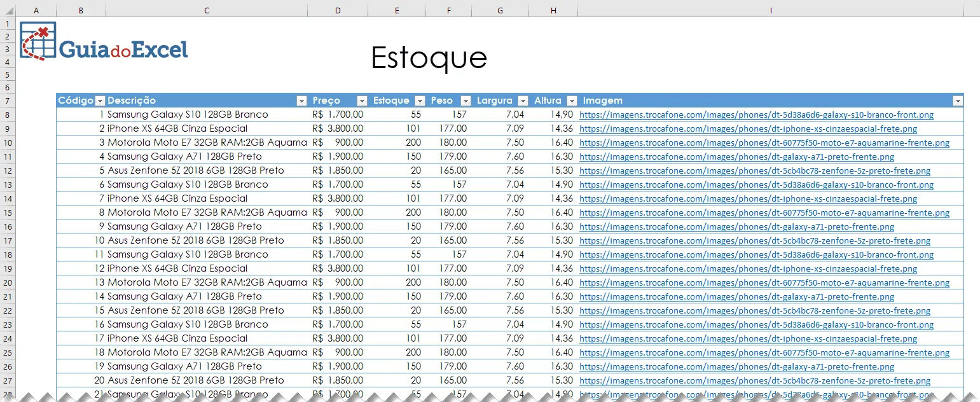Select price R$ 1.700,00 in row 8

point(338,114)
